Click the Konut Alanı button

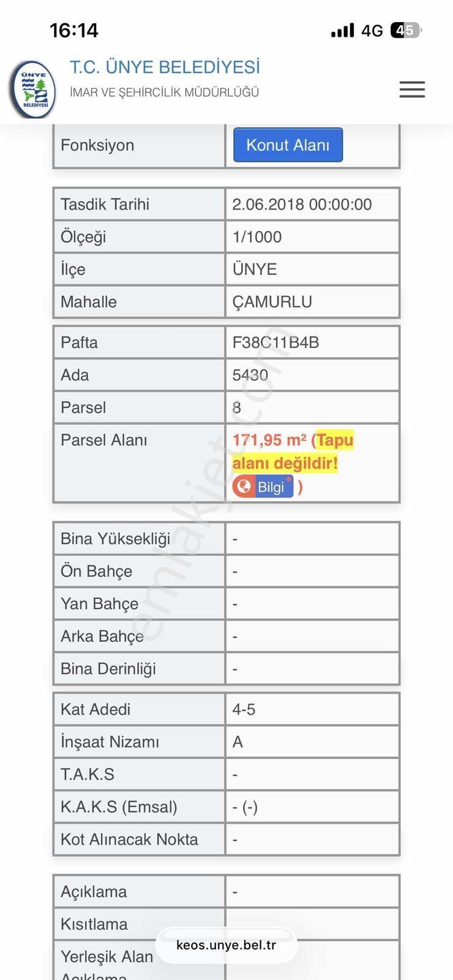[288, 145]
